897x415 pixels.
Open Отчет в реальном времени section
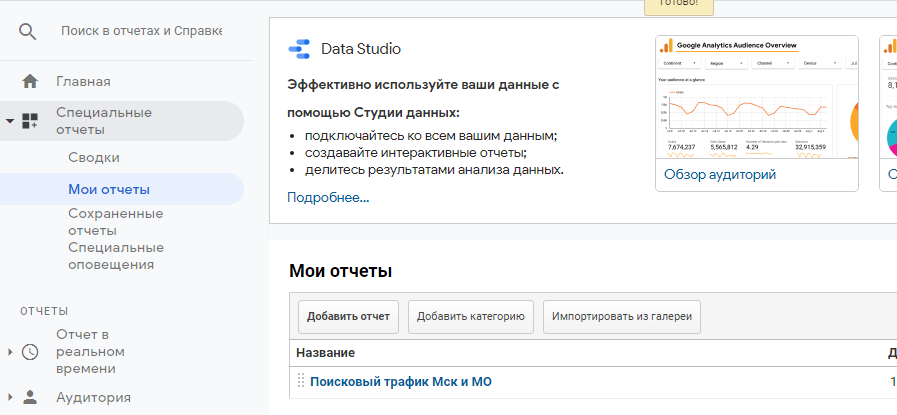(90, 351)
